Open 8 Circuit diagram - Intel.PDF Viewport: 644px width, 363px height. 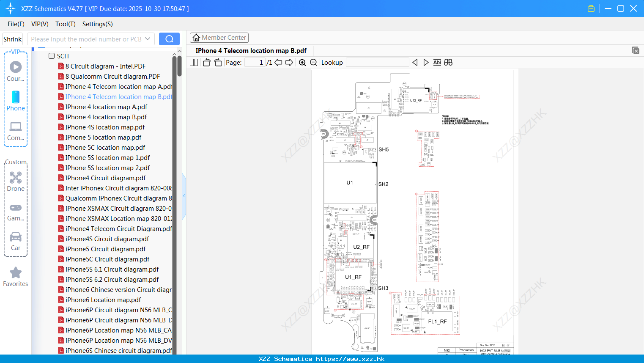tap(105, 66)
